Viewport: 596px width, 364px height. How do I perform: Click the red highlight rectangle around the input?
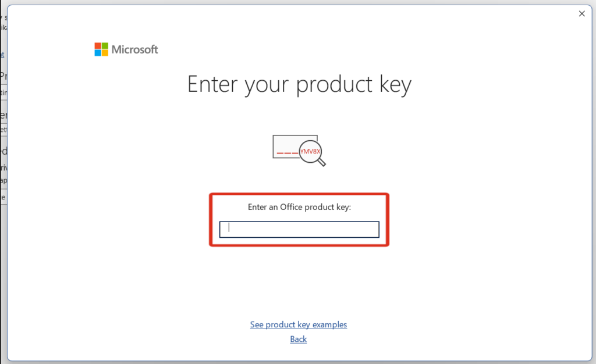click(x=299, y=192)
